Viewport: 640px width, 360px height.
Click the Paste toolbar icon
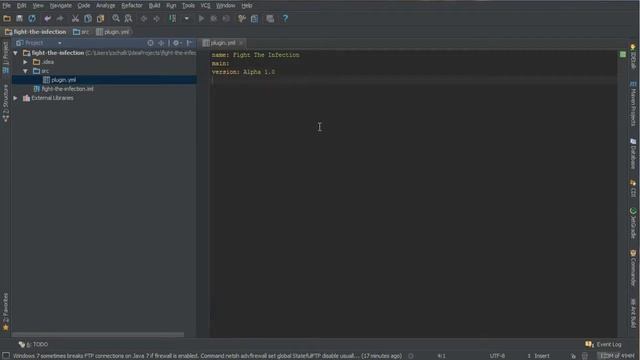point(100,18)
